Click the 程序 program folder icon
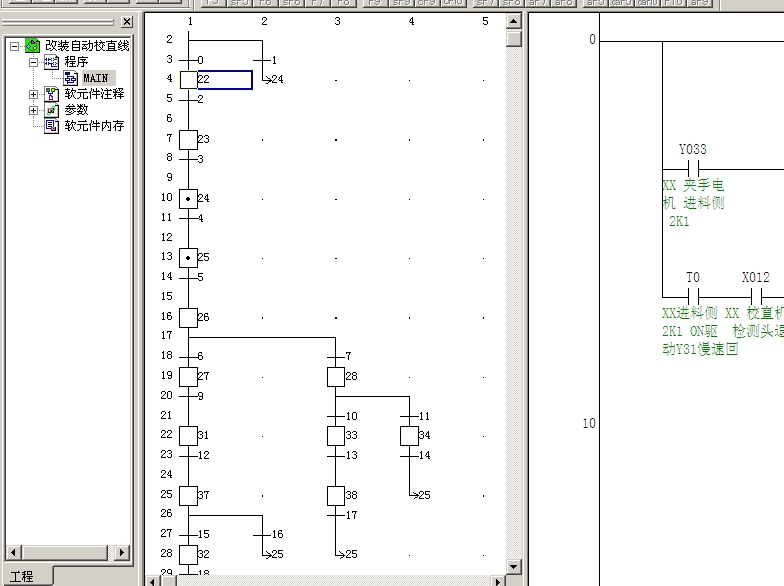The image size is (784, 586). [x=51, y=62]
